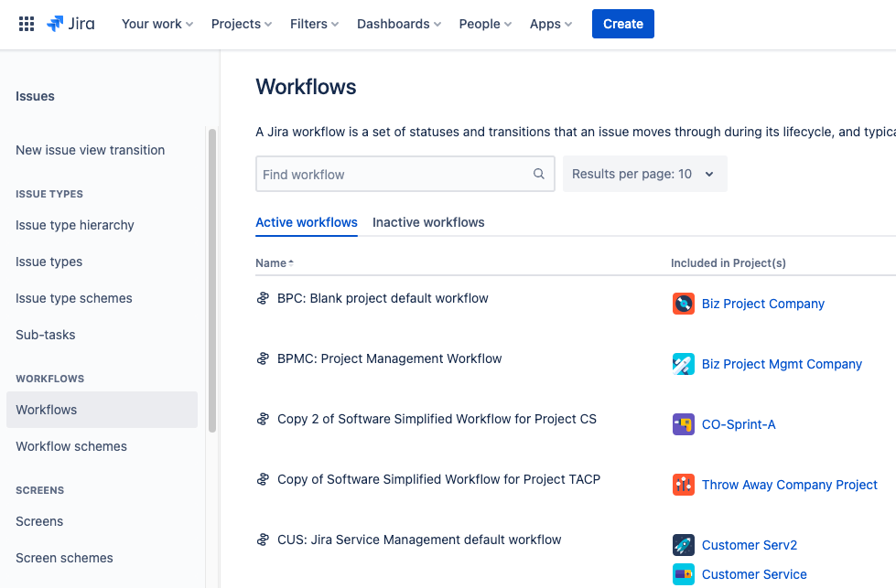896x588 pixels.
Task: Click BPMC: Project Management Workflow name
Action: (389, 359)
